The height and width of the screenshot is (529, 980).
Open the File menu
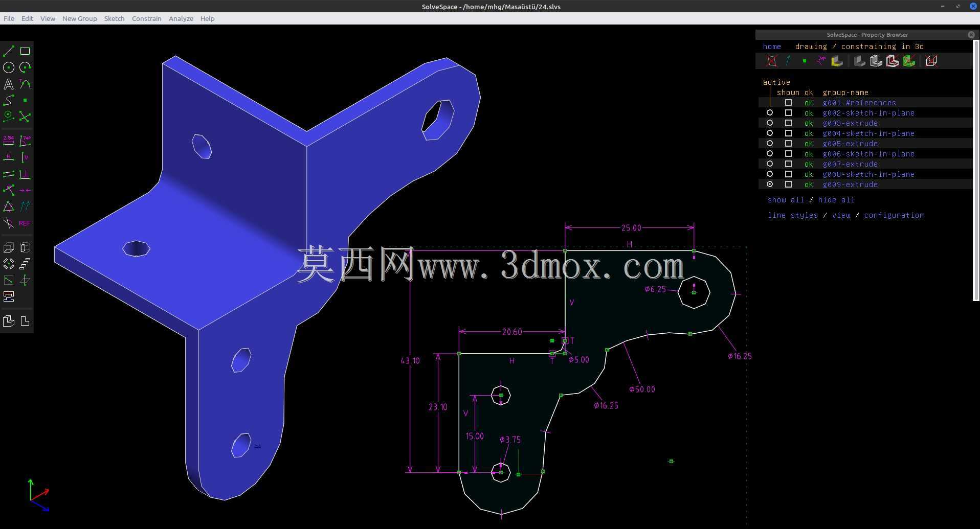pos(9,18)
